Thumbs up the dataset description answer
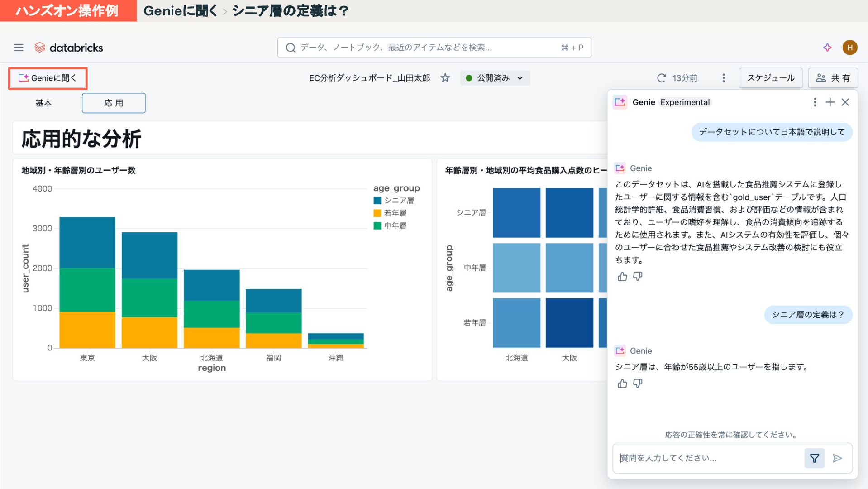This screenshot has height=489, width=868. point(622,277)
